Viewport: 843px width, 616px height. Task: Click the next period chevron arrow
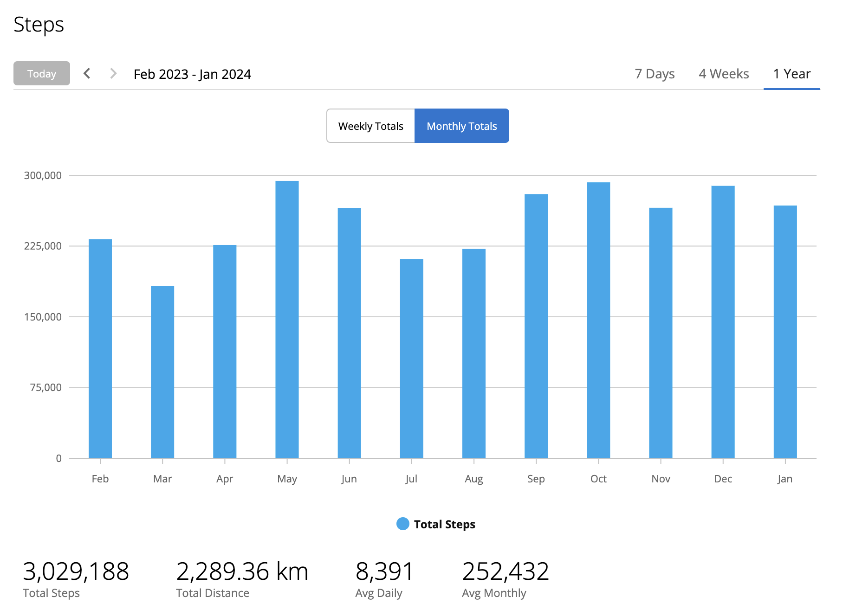point(113,73)
